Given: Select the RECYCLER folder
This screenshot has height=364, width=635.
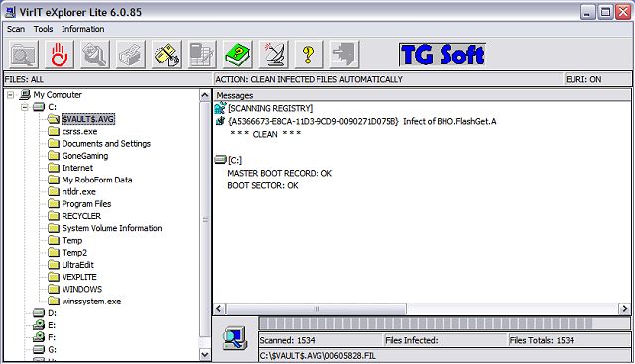Looking at the screenshot, I should [81, 216].
